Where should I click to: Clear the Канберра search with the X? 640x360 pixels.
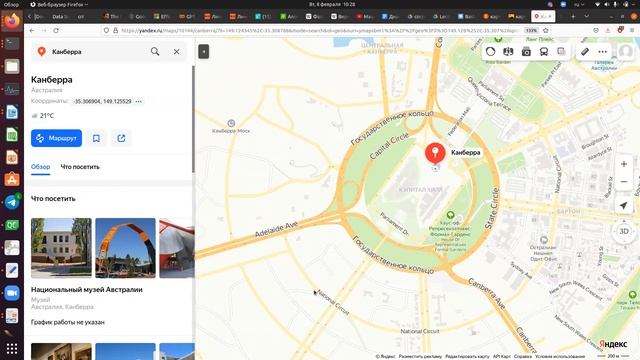tap(176, 52)
